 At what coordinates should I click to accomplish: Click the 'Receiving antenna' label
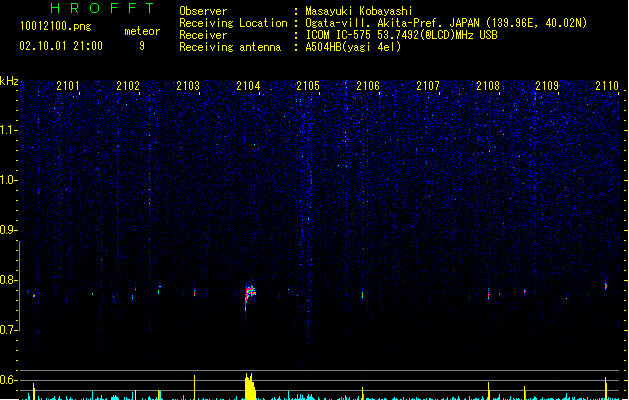pos(230,47)
